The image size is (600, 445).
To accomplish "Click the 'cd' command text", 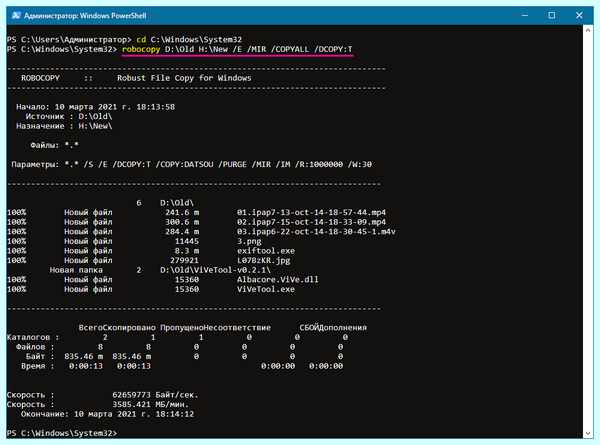I will tap(141, 39).
